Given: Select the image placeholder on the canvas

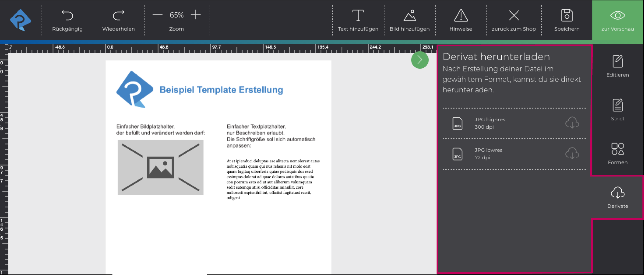Looking at the screenshot, I should 160,167.
